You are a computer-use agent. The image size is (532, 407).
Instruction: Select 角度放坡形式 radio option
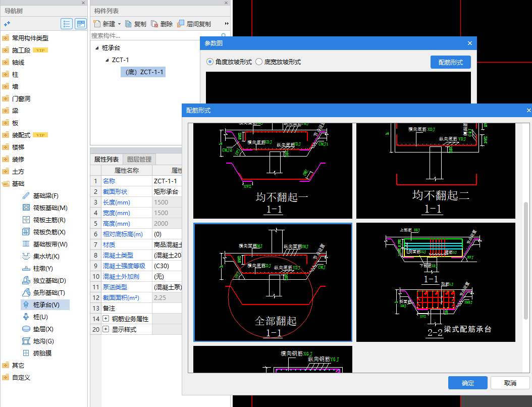[209, 62]
